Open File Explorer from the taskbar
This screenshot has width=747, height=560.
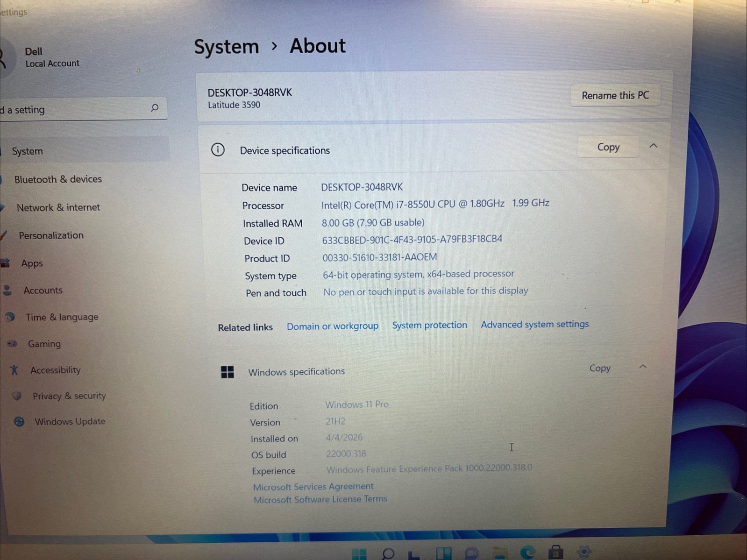point(500,553)
